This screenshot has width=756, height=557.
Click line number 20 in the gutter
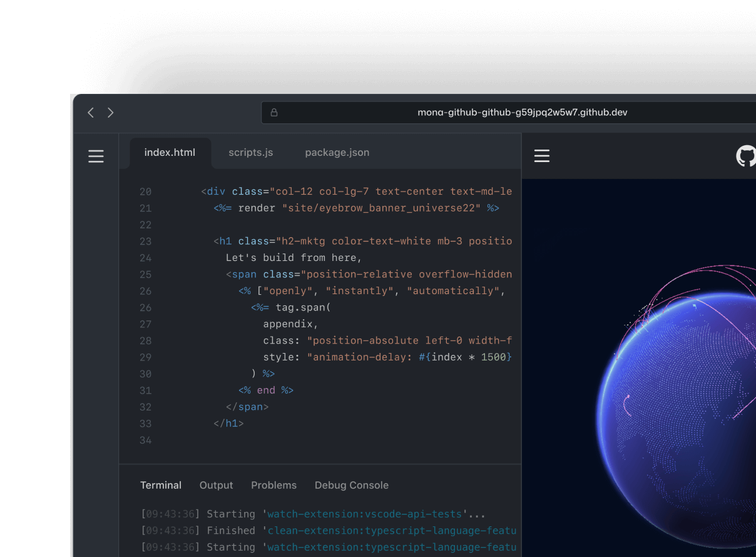point(145,192)
